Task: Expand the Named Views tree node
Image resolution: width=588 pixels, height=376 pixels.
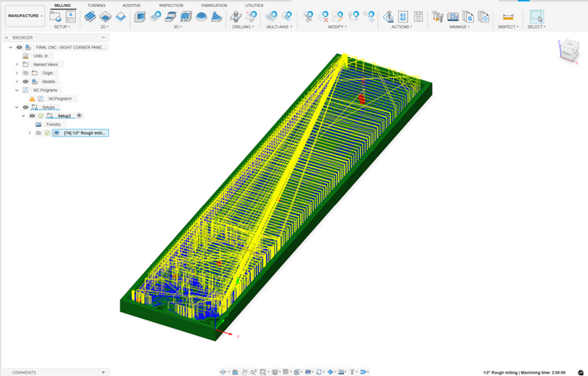Action: [x=16, y=64]
